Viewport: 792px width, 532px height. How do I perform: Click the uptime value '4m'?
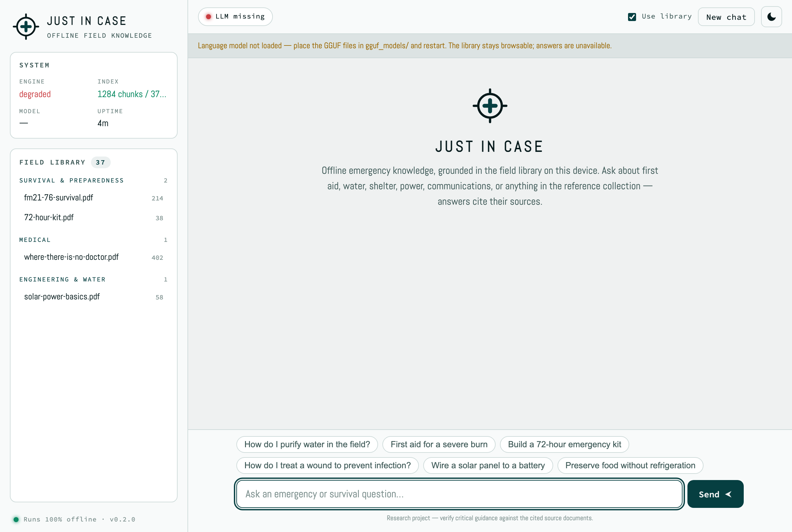pos(103,123)
